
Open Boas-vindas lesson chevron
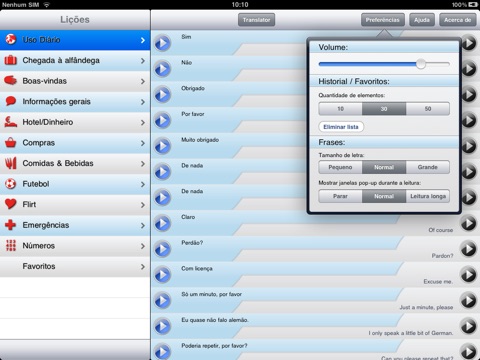[x=143, y=81]
